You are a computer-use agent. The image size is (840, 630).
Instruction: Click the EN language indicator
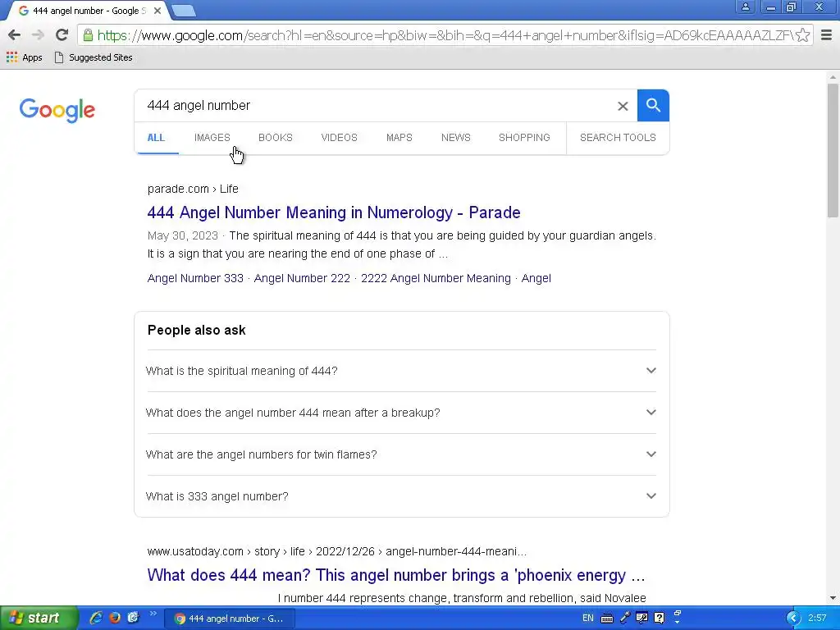pyautogui.click(x=587, y=619)
